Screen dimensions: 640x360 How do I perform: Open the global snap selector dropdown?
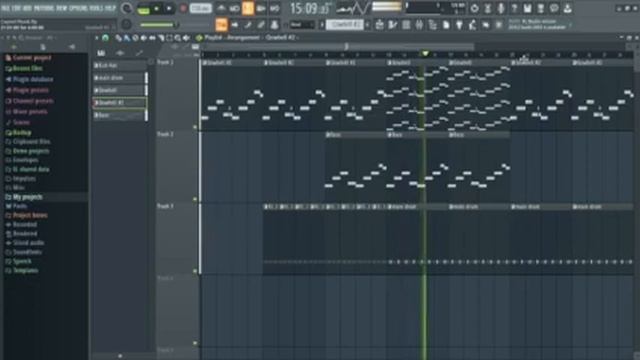(x=302, y=25)
